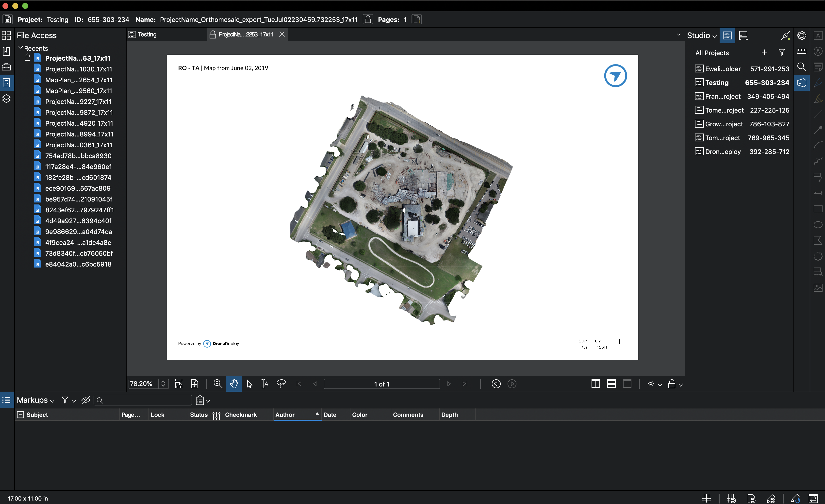825x504 pixels.
Task: Choose the Text Select tool
Action: point(265,384)
